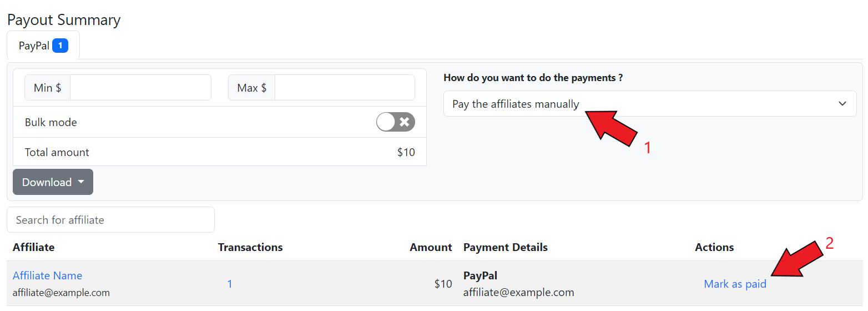Screen dimensions: 868x311
Task: Open the Affiliate Name profile link
Action: click(47, 275)
